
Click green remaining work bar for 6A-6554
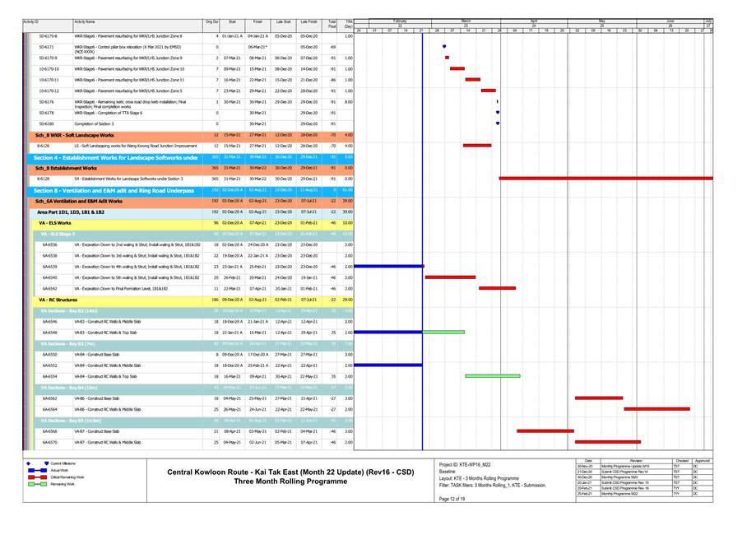(492, 376)
